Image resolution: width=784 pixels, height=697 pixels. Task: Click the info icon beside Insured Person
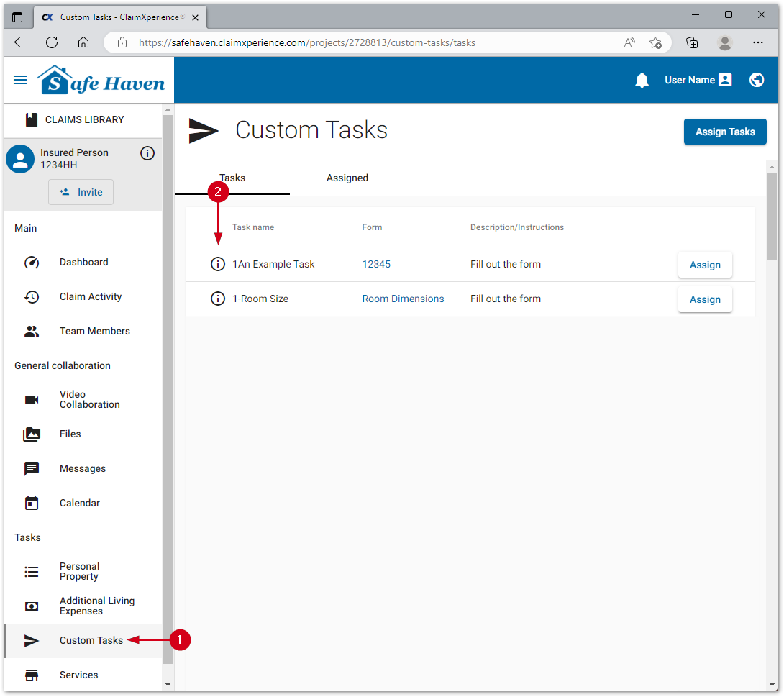(x=147, y=153)
